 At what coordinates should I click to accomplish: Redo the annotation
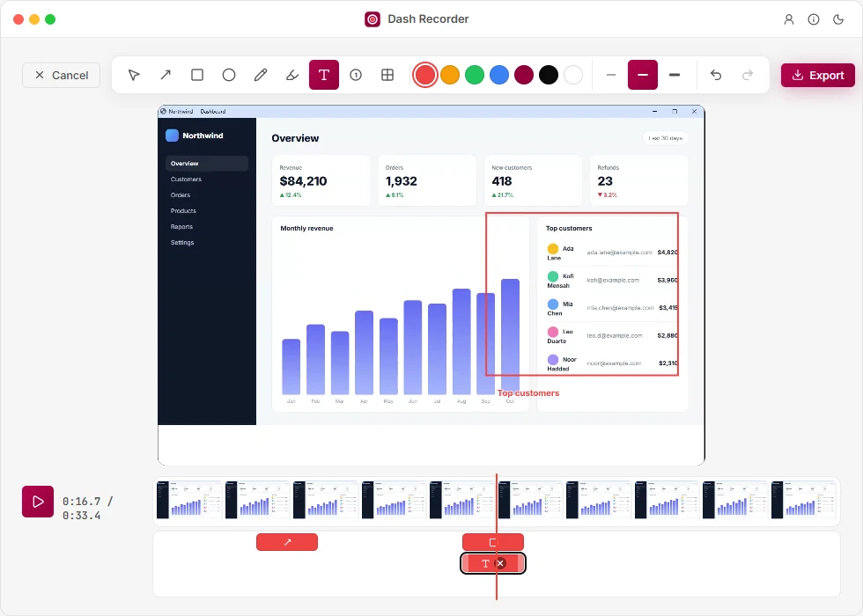748,75
